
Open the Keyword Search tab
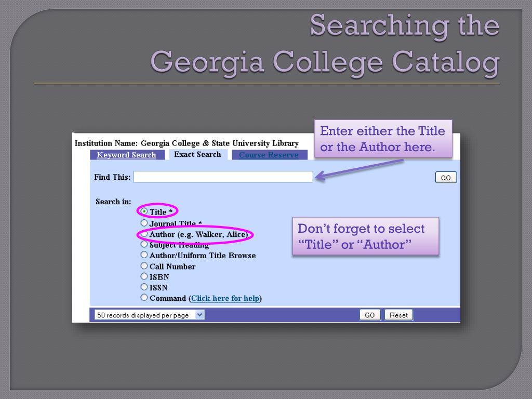[x=127, y=155]
